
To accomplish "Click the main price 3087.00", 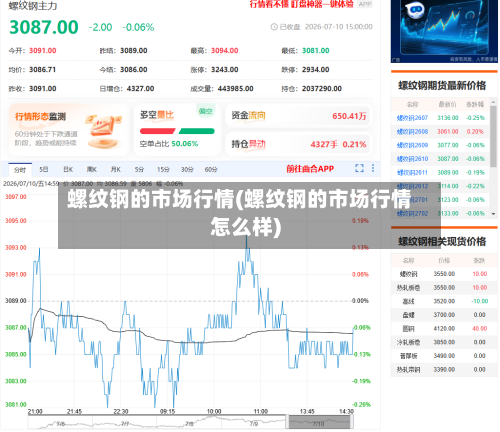I will coord(44,27).
